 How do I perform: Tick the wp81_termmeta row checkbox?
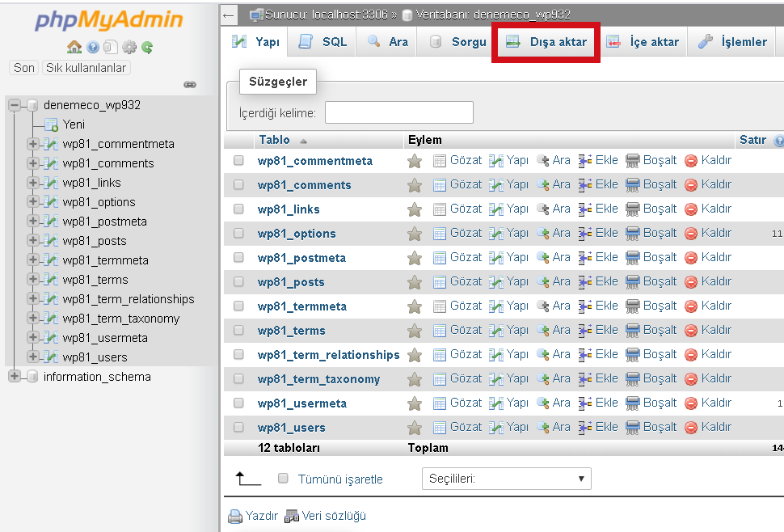[x=238, y=306]
